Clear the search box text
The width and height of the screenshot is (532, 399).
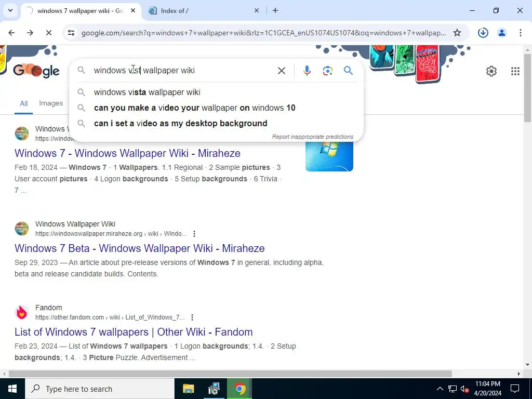[281, 71]
